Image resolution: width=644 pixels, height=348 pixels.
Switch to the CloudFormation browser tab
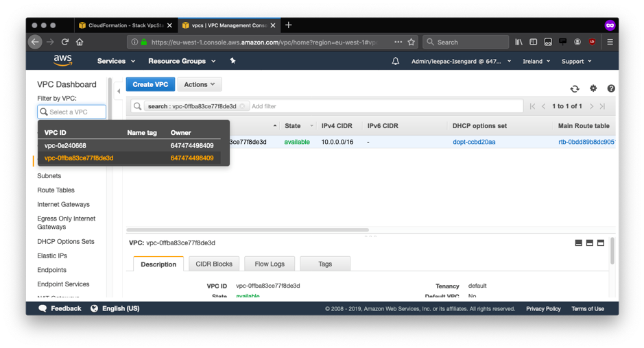[x=126, y=25]
